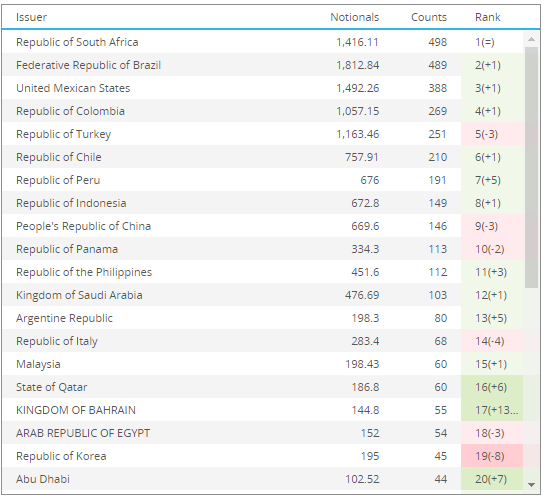Click notional value 102.52

[362, 479]
